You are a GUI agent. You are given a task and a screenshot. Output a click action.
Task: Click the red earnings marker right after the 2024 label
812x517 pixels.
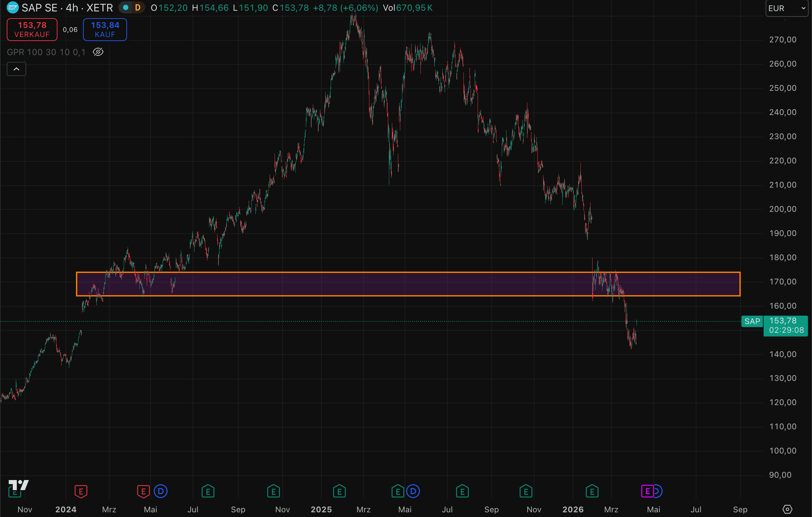81,491
